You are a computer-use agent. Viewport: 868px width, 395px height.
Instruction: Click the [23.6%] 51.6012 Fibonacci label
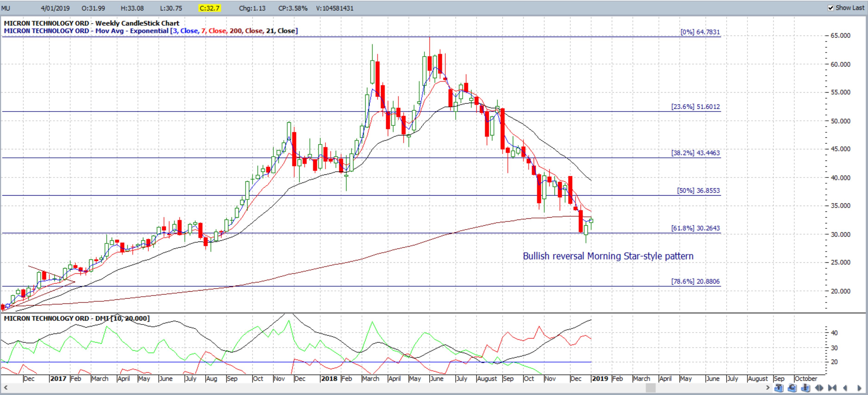[x=696, y=107]
